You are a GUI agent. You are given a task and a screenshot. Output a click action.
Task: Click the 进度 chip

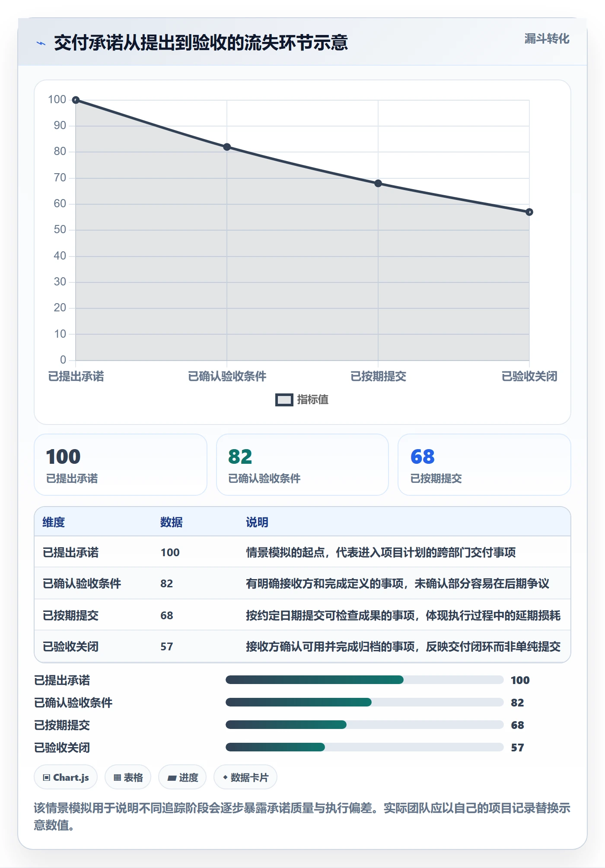pyautogui.click(x=182, y=777)
